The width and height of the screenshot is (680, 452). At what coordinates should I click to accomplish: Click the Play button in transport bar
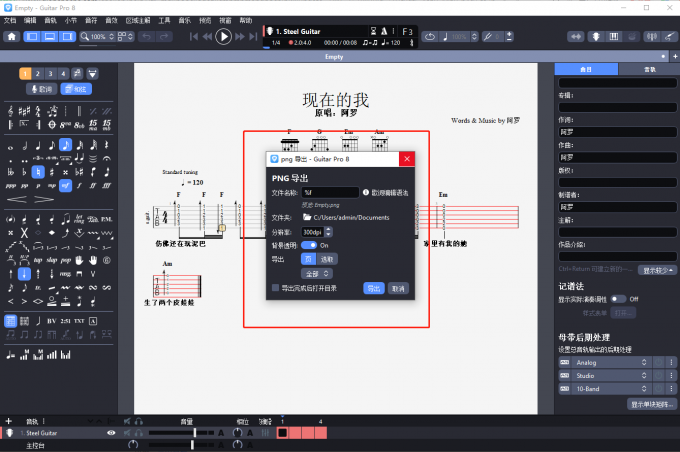tap(223, 36)
